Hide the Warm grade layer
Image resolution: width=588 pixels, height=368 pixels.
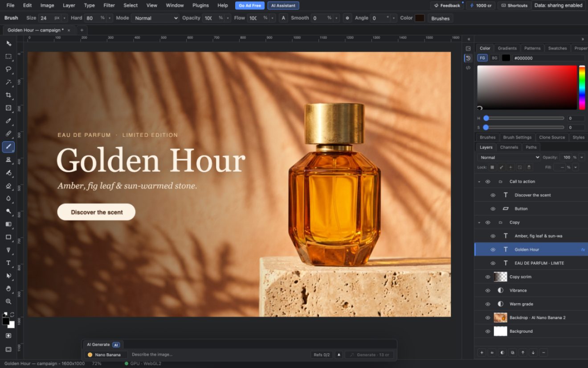click(x=488, y=304)
